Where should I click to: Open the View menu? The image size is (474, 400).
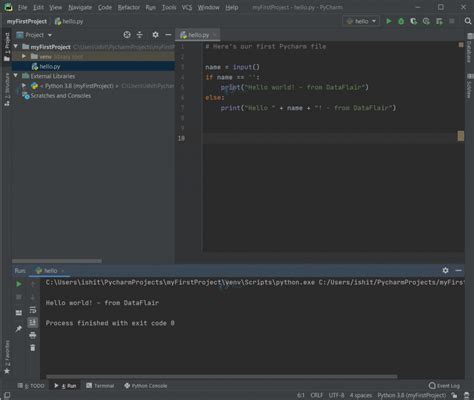(x=55, y=7)
